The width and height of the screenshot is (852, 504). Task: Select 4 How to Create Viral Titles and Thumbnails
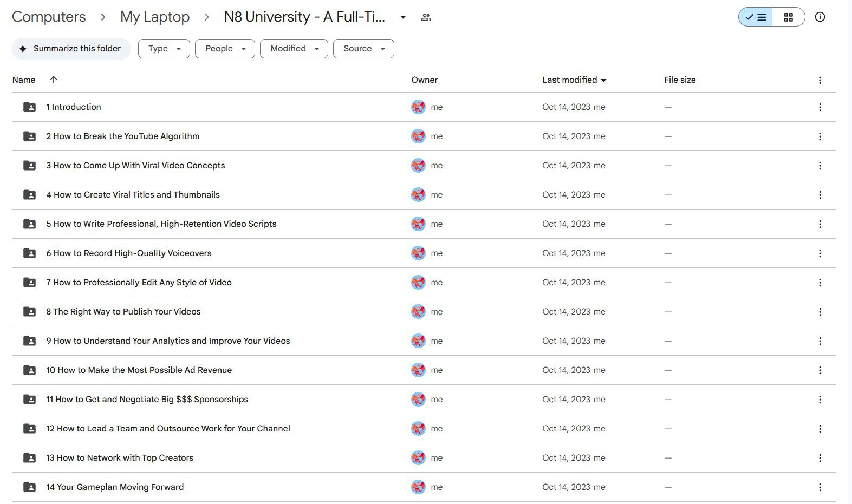click(x=424, y=195)
